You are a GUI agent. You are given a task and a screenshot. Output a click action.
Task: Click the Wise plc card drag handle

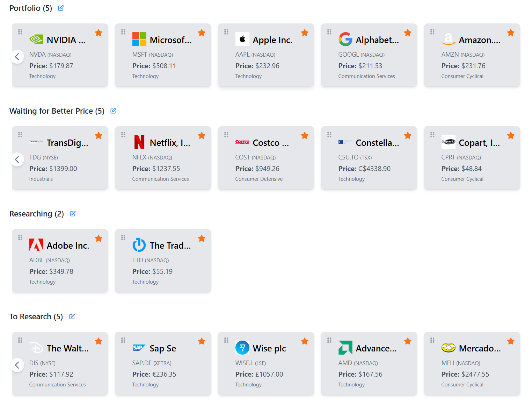(x=226, y=340)
